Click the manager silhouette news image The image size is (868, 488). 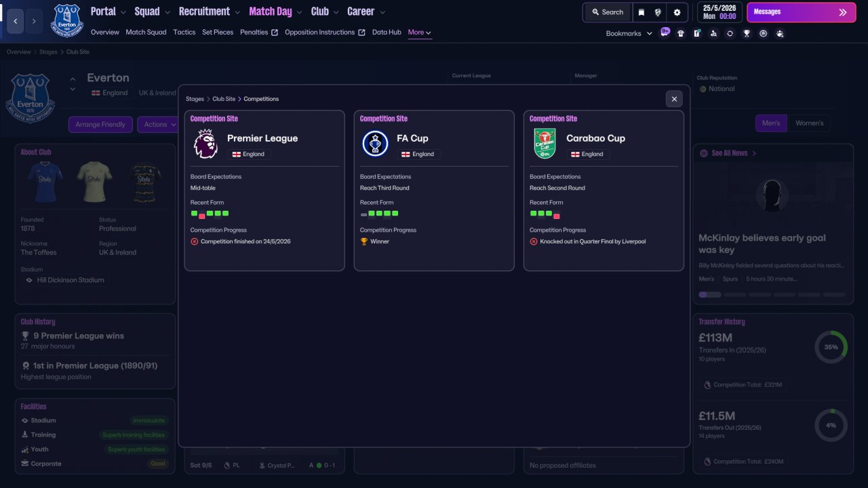click(x=772, y=197)
